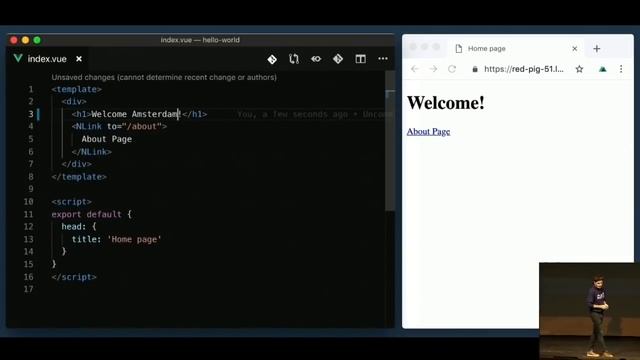The width and height of the screenshot is (640, 360).
Task: Click 'About Page' text in editor line 5
Action: point(107,139)
